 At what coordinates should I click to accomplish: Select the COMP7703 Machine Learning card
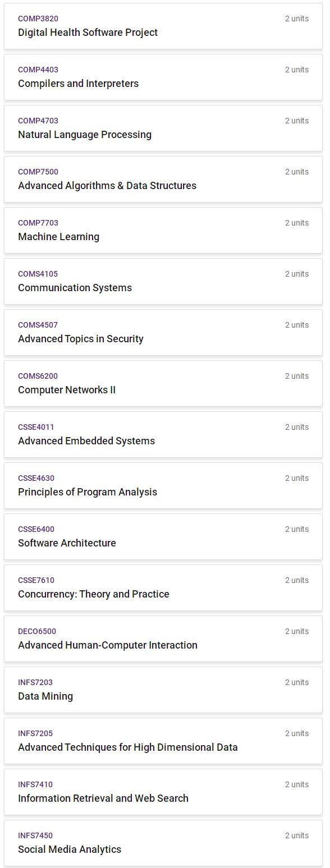click(x=163, y=230)
